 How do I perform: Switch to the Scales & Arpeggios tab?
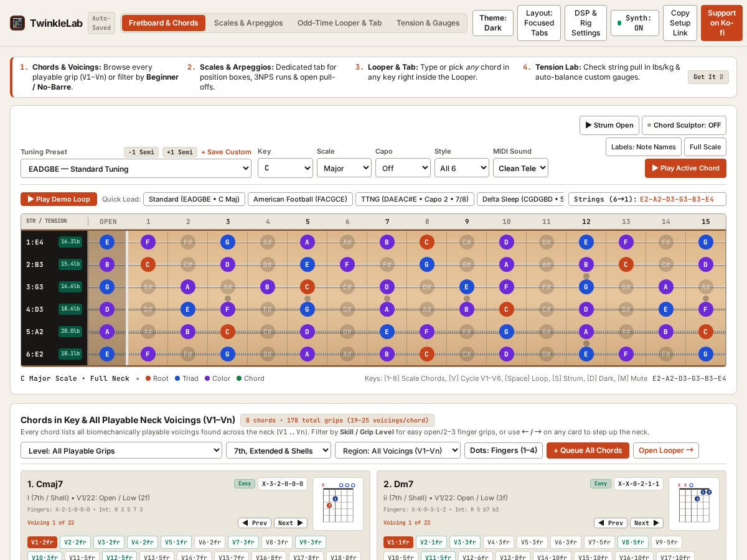click(248, 23)
